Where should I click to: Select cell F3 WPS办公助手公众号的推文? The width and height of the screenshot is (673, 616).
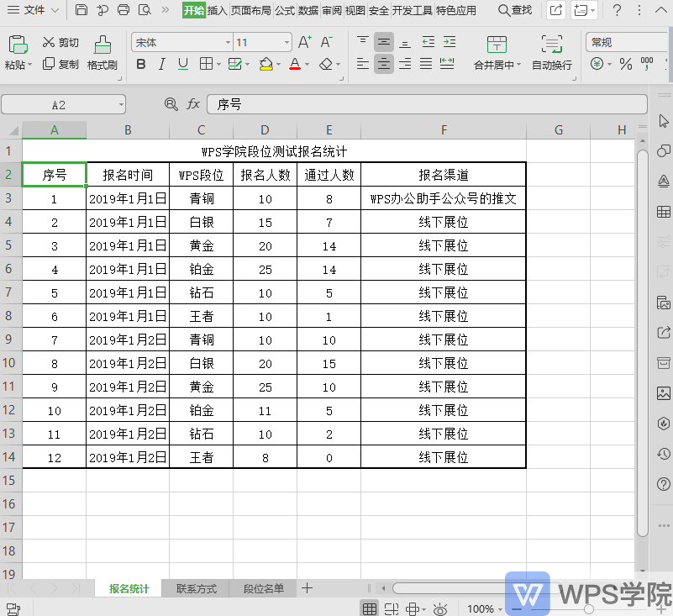click(x=444, y=198)
